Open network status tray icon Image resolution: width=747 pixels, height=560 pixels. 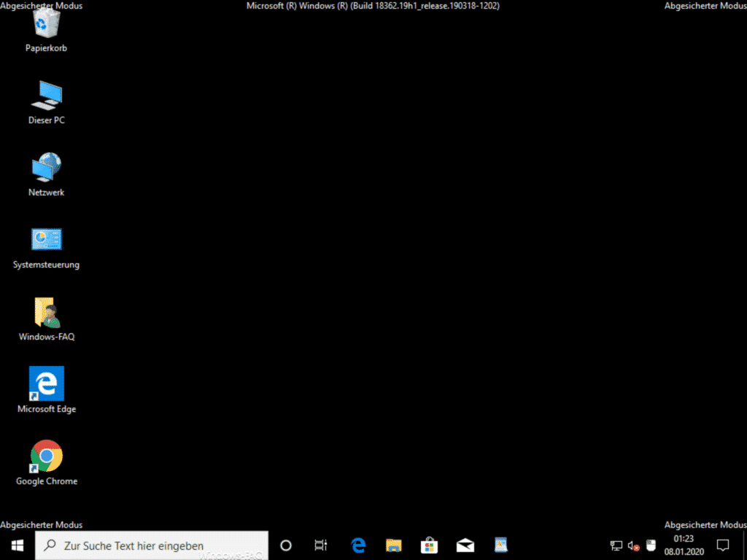point(616,545)
